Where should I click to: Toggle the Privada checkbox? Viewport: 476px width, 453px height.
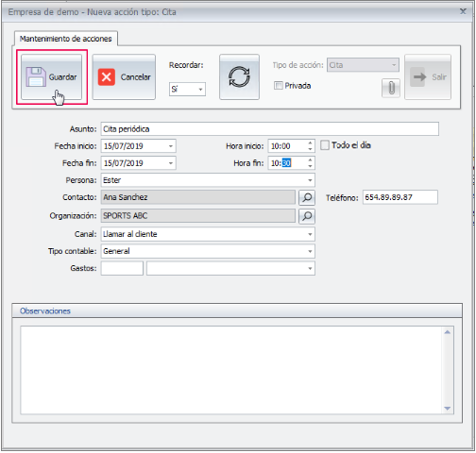(x=278, y=85)
